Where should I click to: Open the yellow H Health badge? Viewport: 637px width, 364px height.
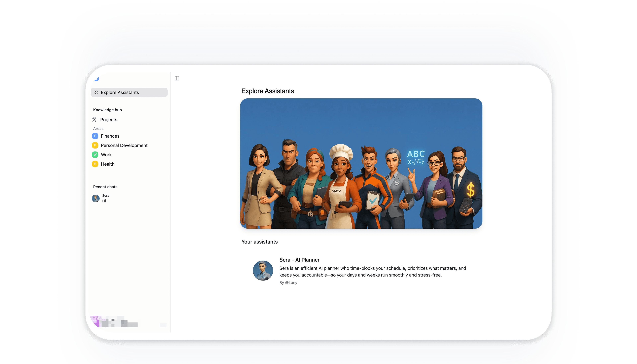click(x=95, y=164)
